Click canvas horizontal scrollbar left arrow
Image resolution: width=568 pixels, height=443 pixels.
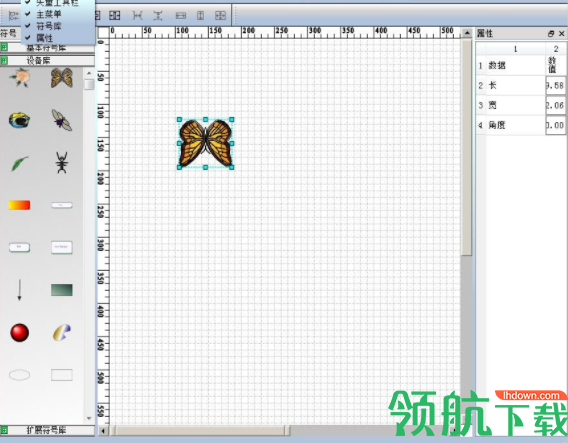[x=103, y=431]
